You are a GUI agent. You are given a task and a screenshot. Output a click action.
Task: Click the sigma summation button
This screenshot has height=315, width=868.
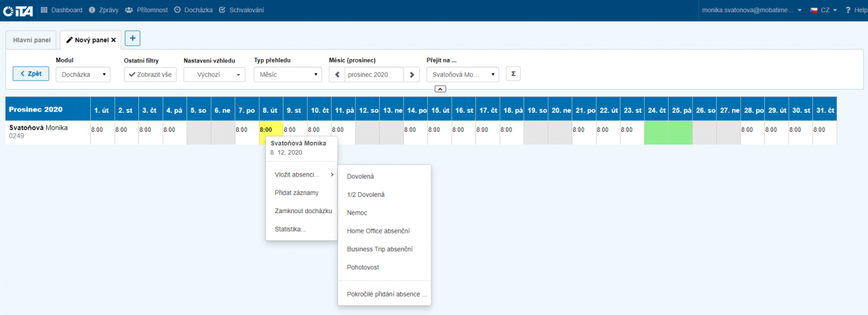[x=513, y=74]
